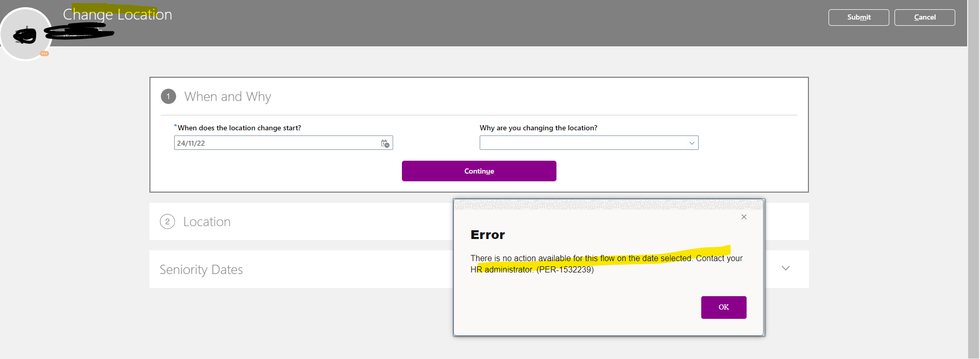Viewport: 980px width, 359px height.
Task: Click the orange more-actions badge on avatar
Action: 45,54
